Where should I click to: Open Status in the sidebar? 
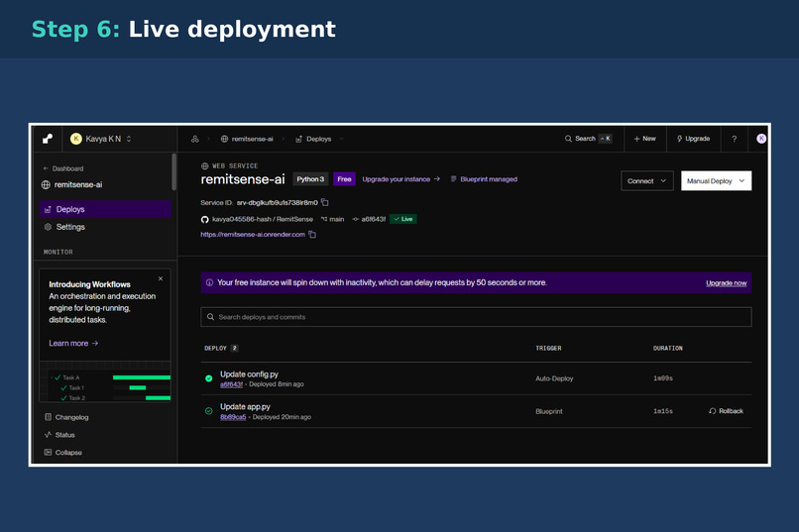pos(59,435)
